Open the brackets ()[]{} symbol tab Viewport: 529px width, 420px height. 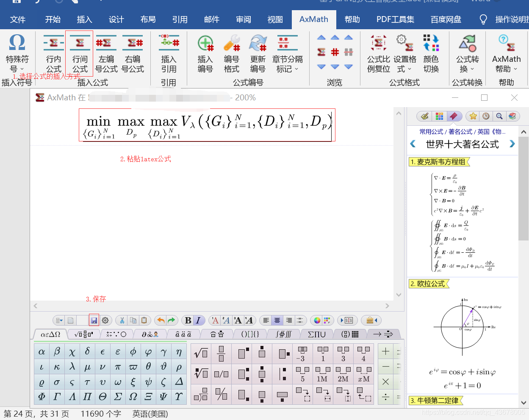[x=250, y=334]
